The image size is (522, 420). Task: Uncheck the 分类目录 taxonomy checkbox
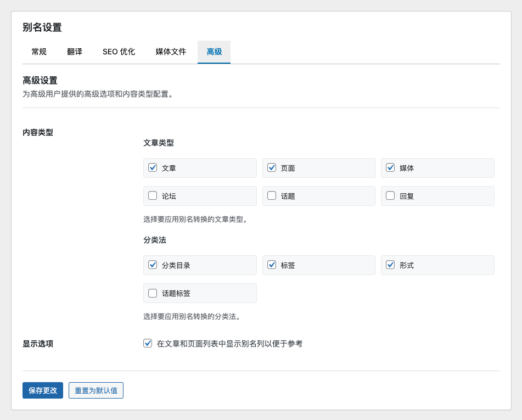pyautogui.click(x=153, y=265)
